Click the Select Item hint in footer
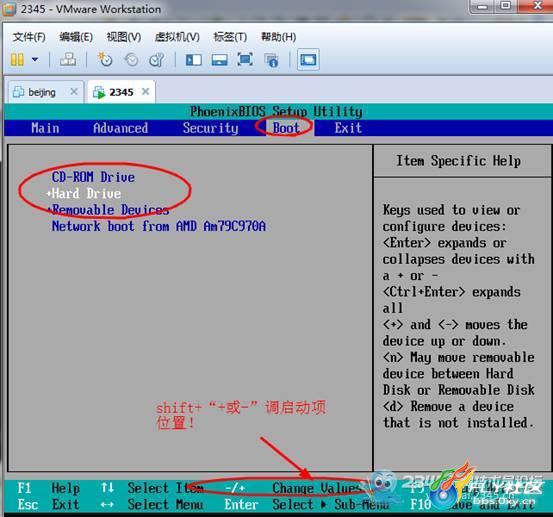The image size is (553, 517). click(152, 488)
